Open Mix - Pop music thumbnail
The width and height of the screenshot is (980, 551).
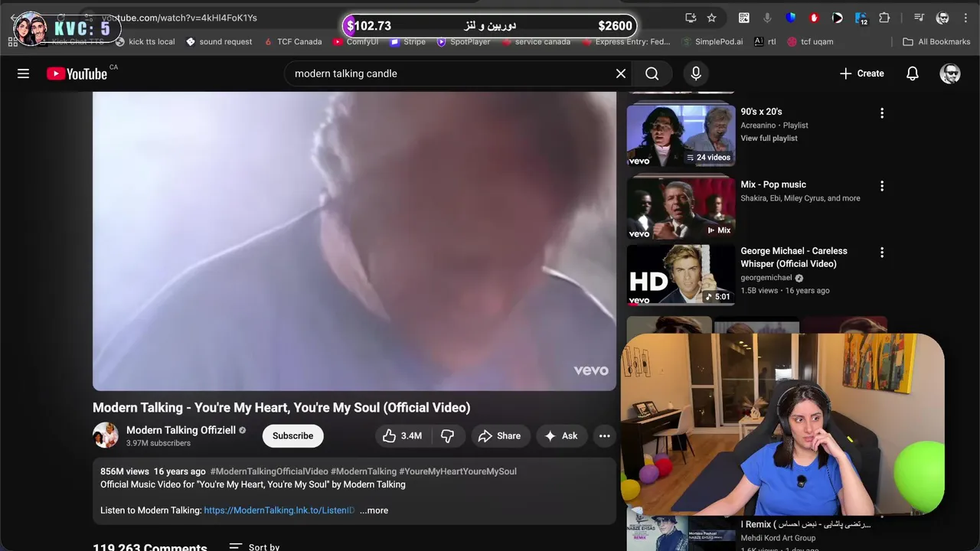click(681, 208)
